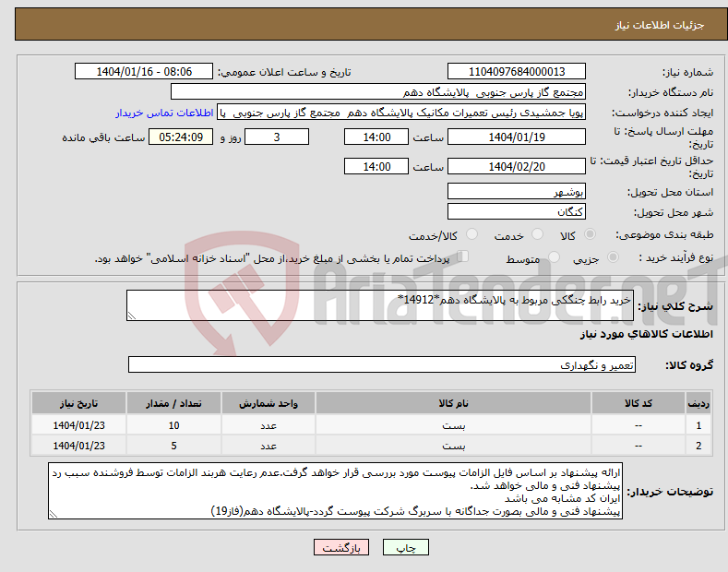Click the price validity date 1404/02/20
This screenshot has width=728, height=572.
click(x=517, y=166)
